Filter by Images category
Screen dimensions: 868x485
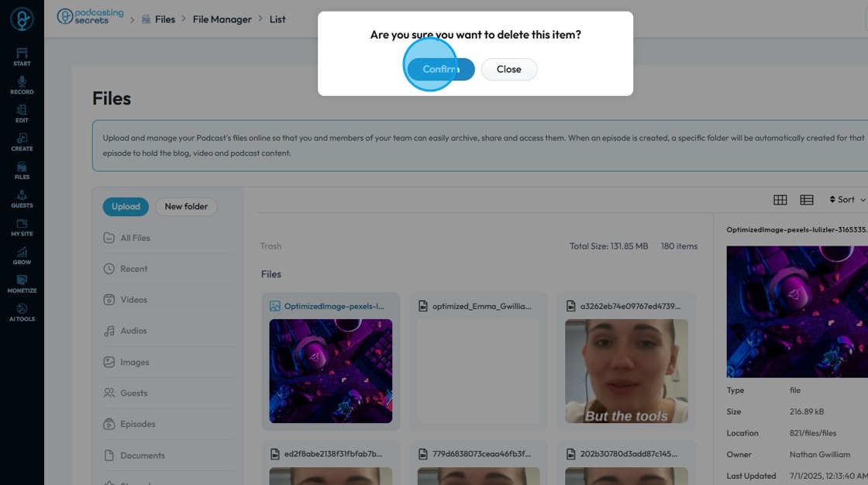tap(168, 362)
